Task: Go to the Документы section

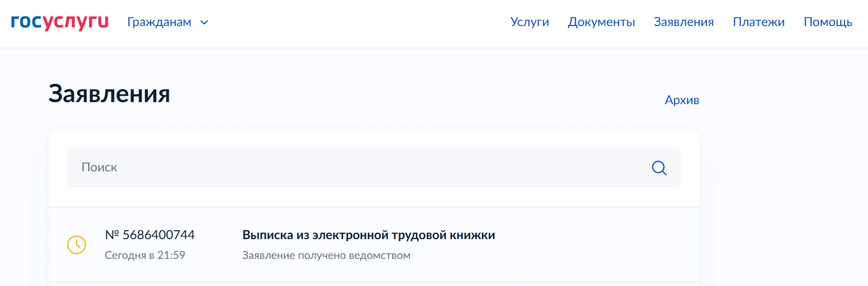Action: 601,22
